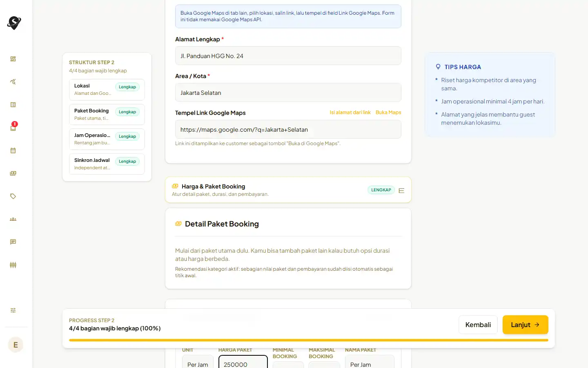The height and width of the screenshot is (368, 588).
Task: Click the TIPS HARGA heading
Action: point(463,67)
